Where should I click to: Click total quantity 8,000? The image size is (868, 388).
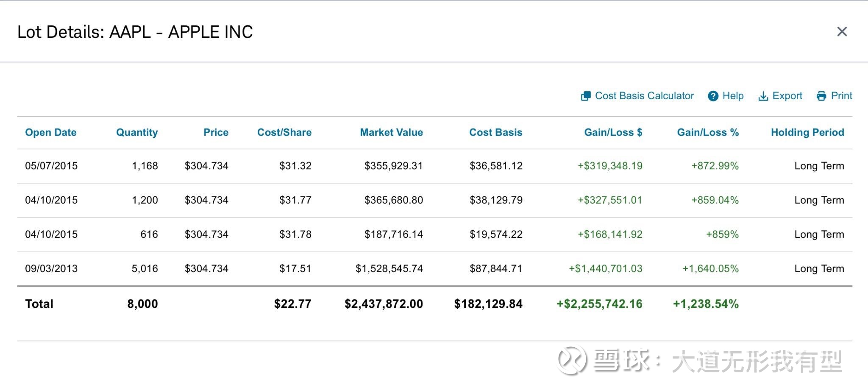click(x=142, y=304)
